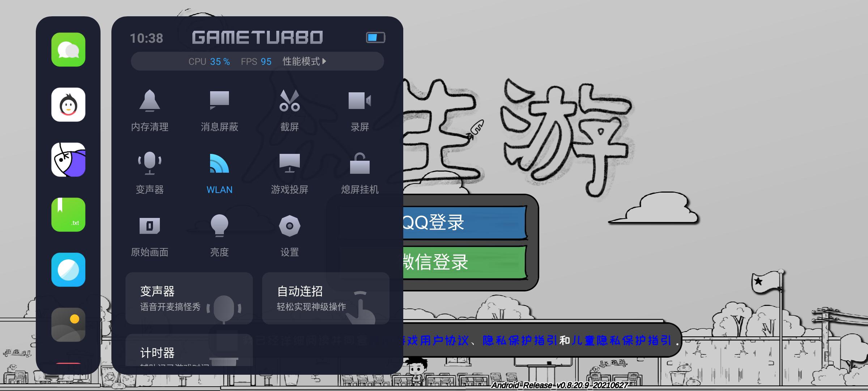Open the gallery app in sidebar
Image resolution: width=868 pixels, height=391 pixels.
point(68,325)
